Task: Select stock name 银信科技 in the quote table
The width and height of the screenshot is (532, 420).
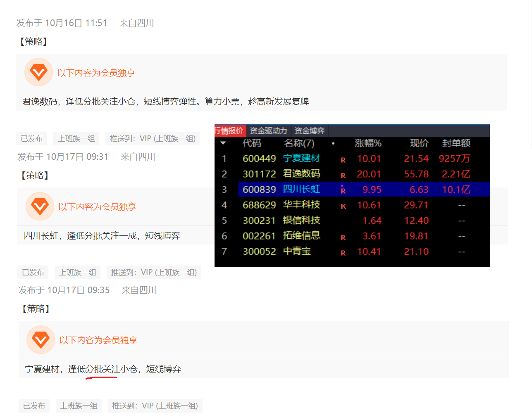Action: 301,221
